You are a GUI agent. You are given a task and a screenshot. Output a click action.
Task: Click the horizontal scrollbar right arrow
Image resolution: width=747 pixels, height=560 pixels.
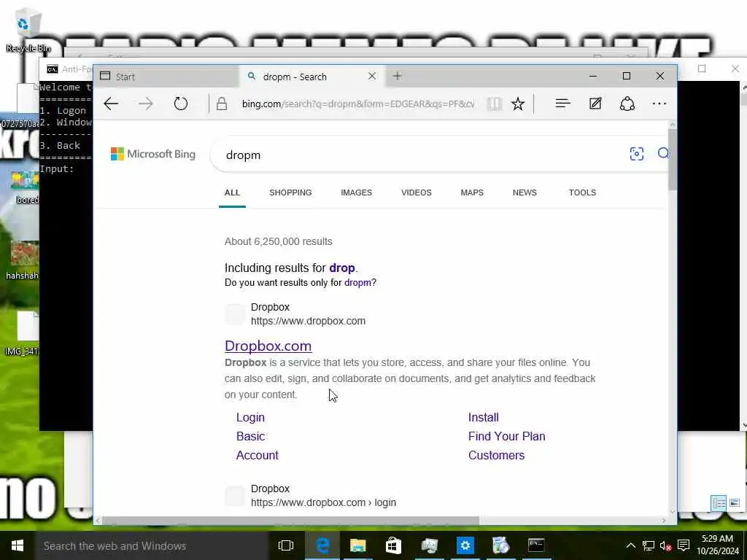click(x=663, y=521)
